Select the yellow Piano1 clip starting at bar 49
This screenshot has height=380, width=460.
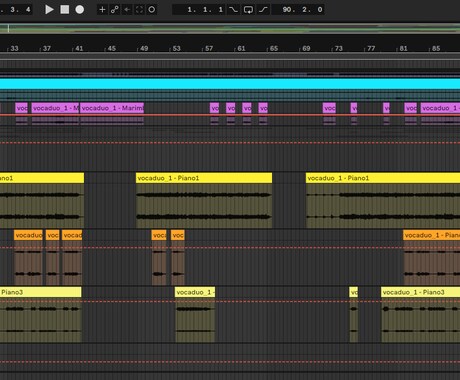point(204,178)
